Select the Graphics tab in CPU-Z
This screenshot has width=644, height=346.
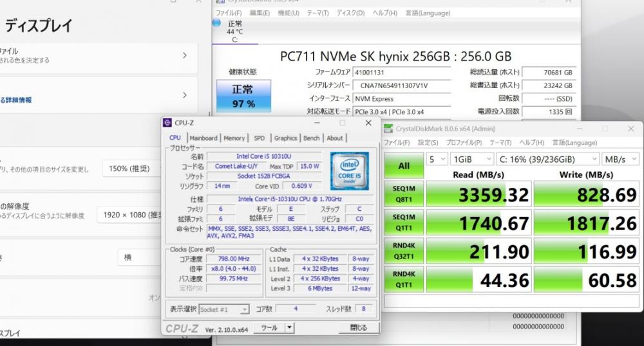[x=285, y=138]
